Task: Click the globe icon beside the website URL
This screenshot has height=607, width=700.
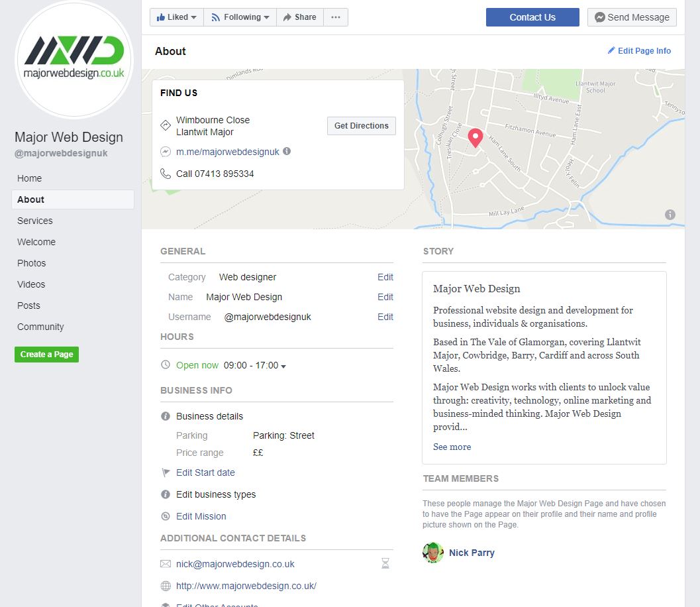Action: click(166, 586)
